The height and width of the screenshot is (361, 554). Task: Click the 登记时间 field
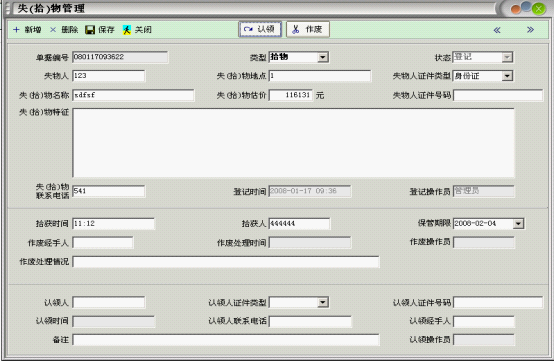coord(310,191)
